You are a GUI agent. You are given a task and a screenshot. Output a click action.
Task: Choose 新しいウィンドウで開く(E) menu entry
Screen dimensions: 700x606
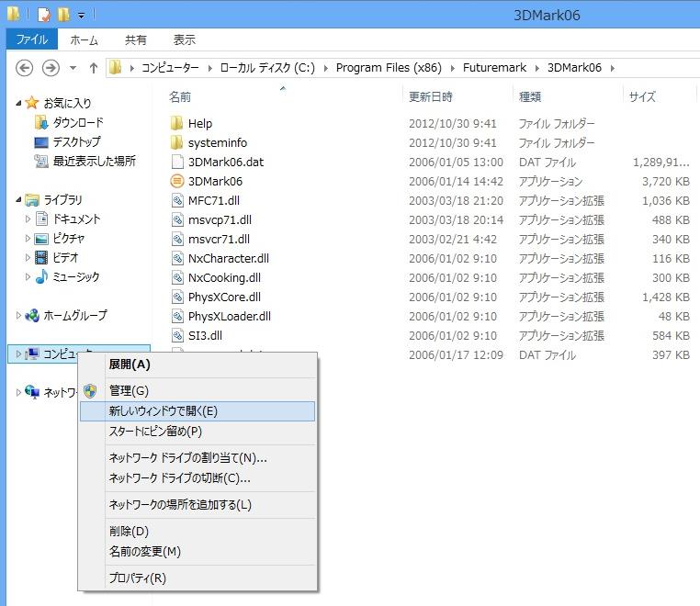point(198,411)
